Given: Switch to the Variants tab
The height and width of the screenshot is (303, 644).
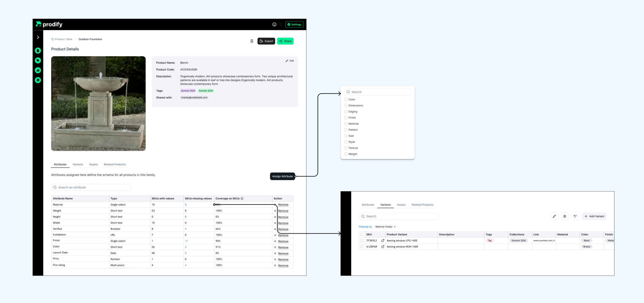Looking at the screenshot, I should coord(78,165).
